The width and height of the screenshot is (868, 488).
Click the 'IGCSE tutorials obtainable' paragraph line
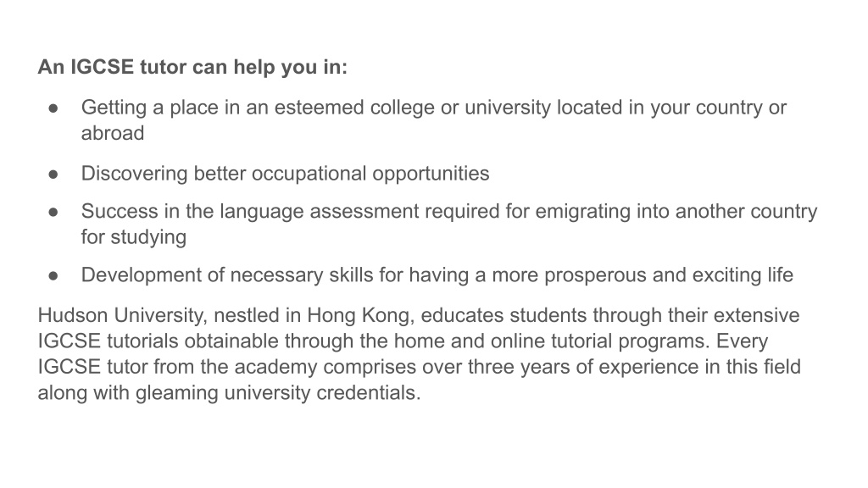click(x=403, y=341)
